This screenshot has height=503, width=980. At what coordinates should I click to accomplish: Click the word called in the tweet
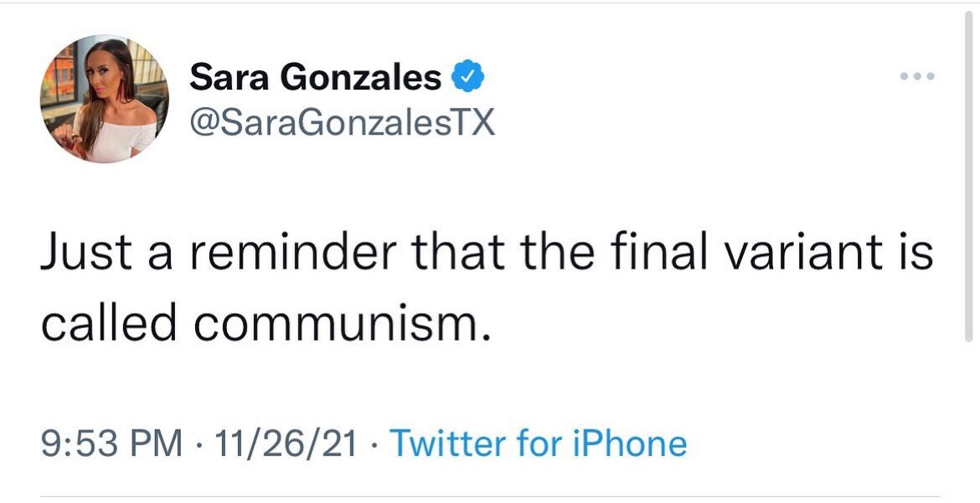pyautogui.click(x=109, y=321)
